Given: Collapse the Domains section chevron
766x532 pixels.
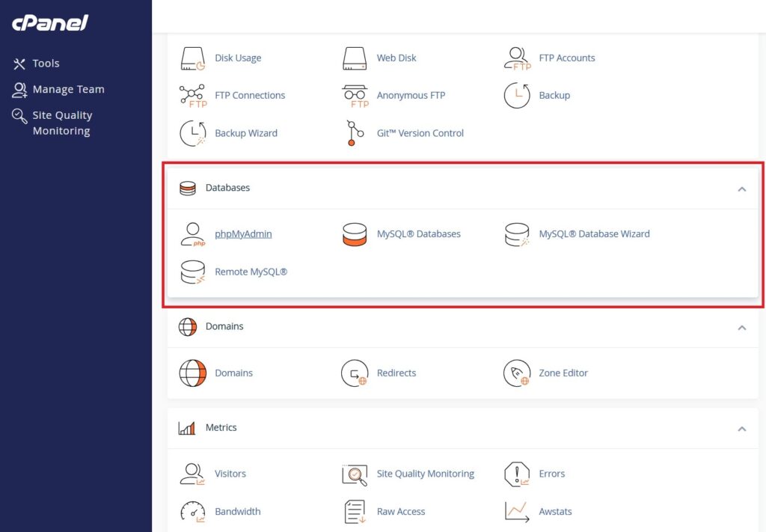Looking at the screenshot, I should click(742, 328).
